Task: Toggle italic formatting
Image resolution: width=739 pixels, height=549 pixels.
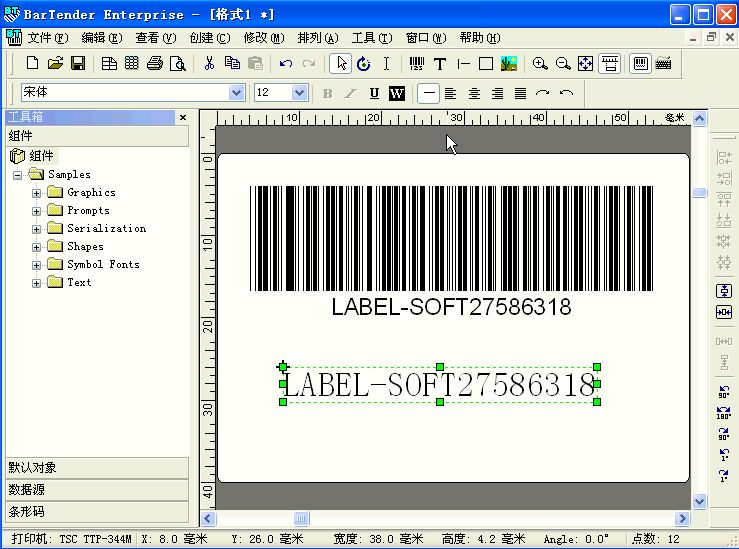Action: (350, 93)
